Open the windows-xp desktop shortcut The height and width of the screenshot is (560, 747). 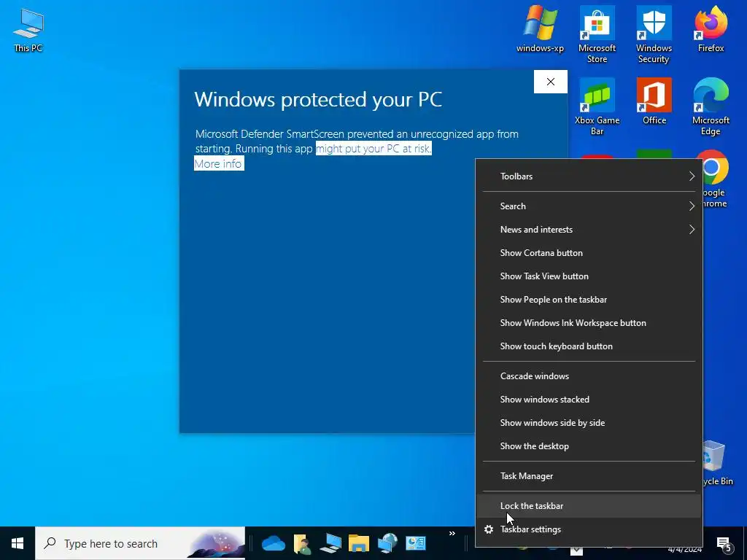tap(540, 30)
